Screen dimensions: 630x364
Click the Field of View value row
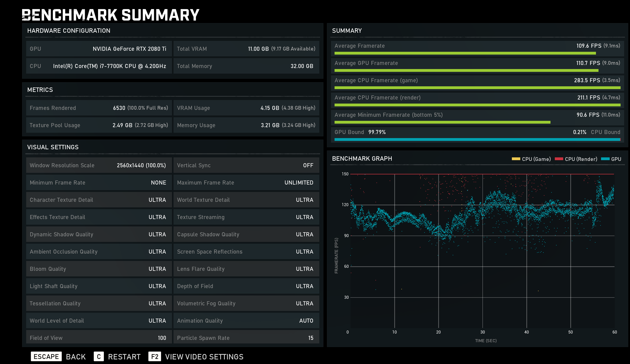99,338
